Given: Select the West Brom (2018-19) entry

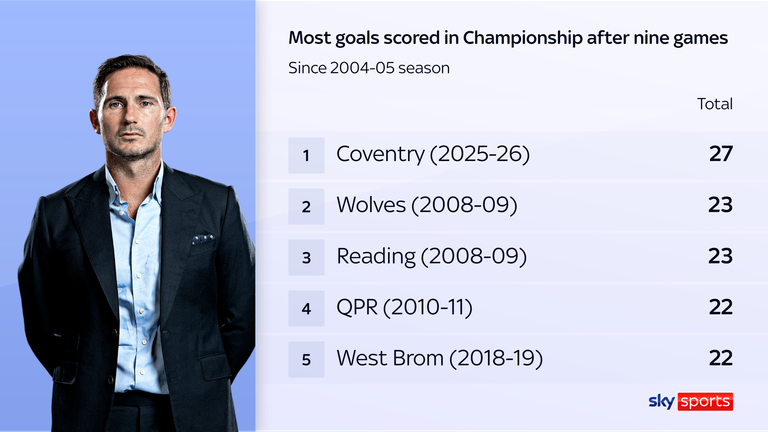Looking at the screenshot, I should [x=439, y=359].
